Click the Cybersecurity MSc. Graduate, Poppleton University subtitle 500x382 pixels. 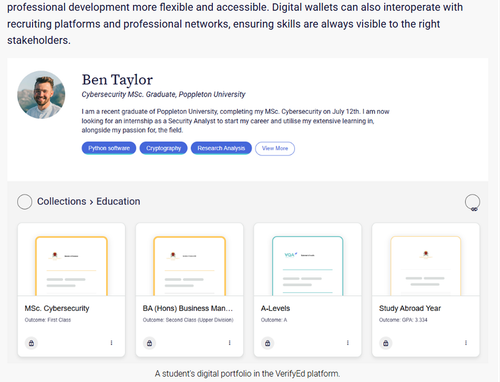click(163, 95)
